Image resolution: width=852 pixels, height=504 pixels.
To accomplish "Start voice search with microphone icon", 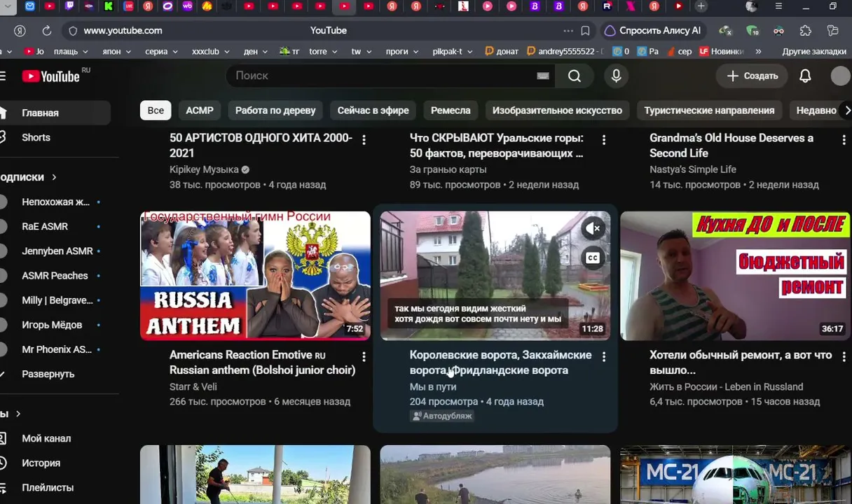I will 617,76.
